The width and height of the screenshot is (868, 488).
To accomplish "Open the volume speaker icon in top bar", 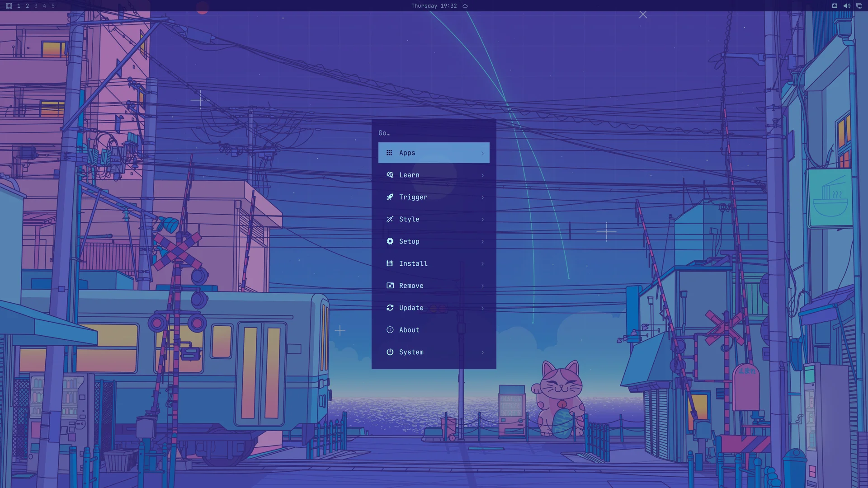I will [847, 6].
